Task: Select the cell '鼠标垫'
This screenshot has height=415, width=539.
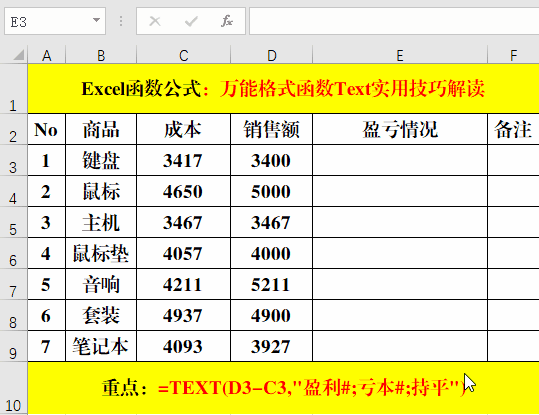Action: tap(101, 253)
